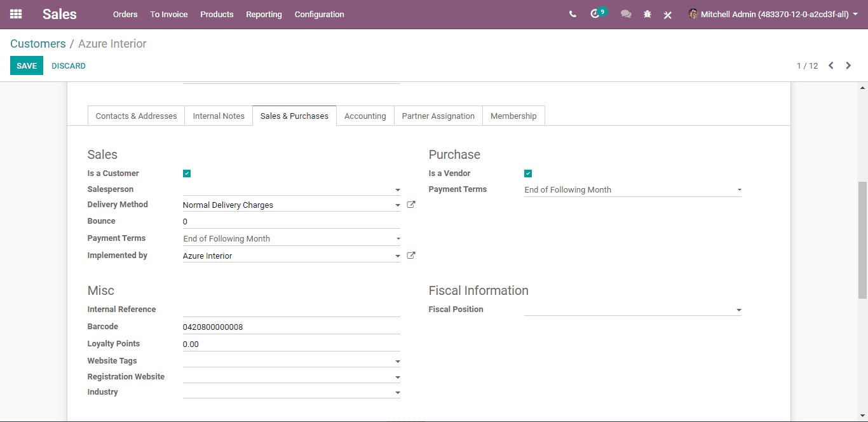
Task: Click the Barcode input field
Action: click(292, 327)
